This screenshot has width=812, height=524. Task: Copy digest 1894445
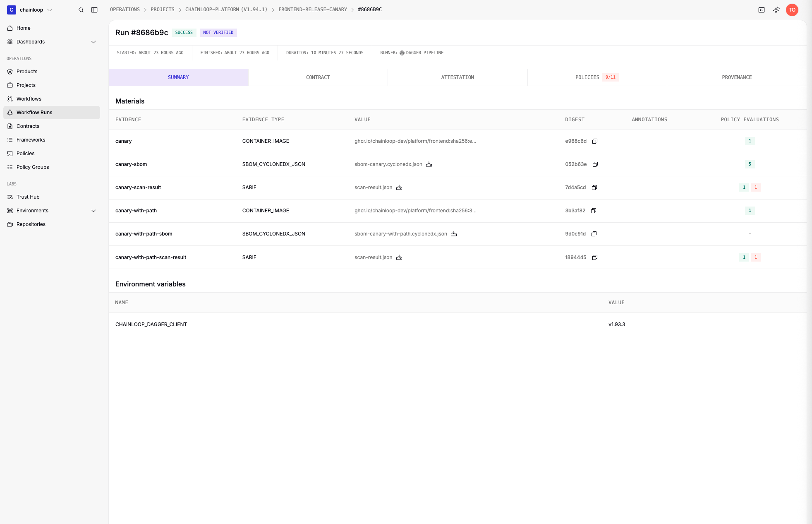point(595,257)
